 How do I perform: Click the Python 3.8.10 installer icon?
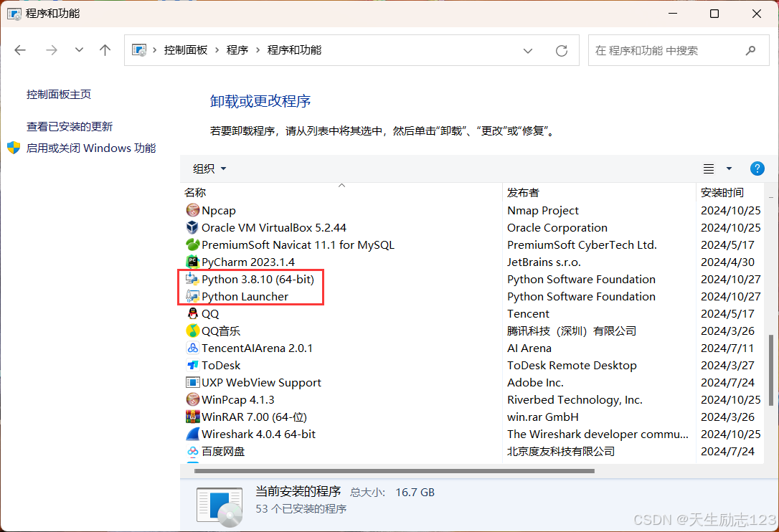tap(192, 279)
